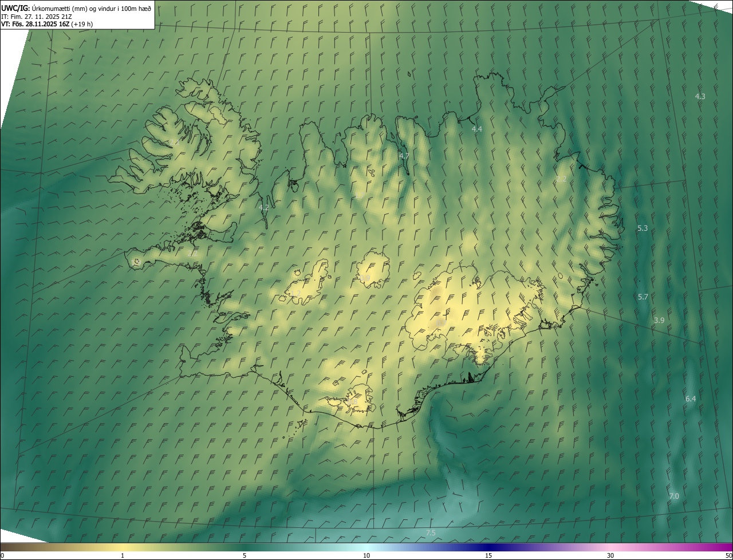This screenshot has height=560, width=733.
Task: Select the 7.0 value label
Action: click(673, 496)
